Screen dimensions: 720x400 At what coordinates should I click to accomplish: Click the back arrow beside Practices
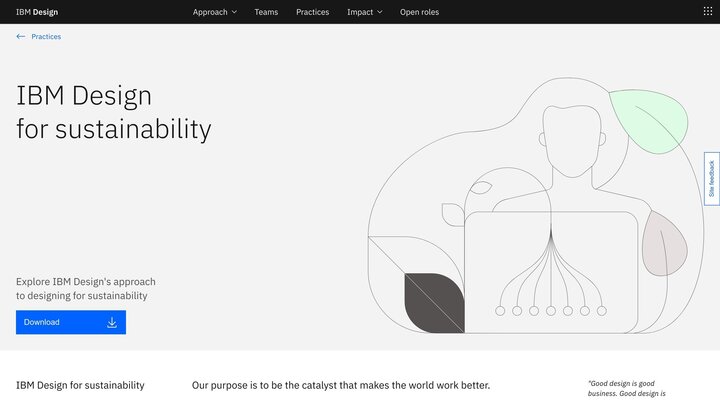click(21, 36)
